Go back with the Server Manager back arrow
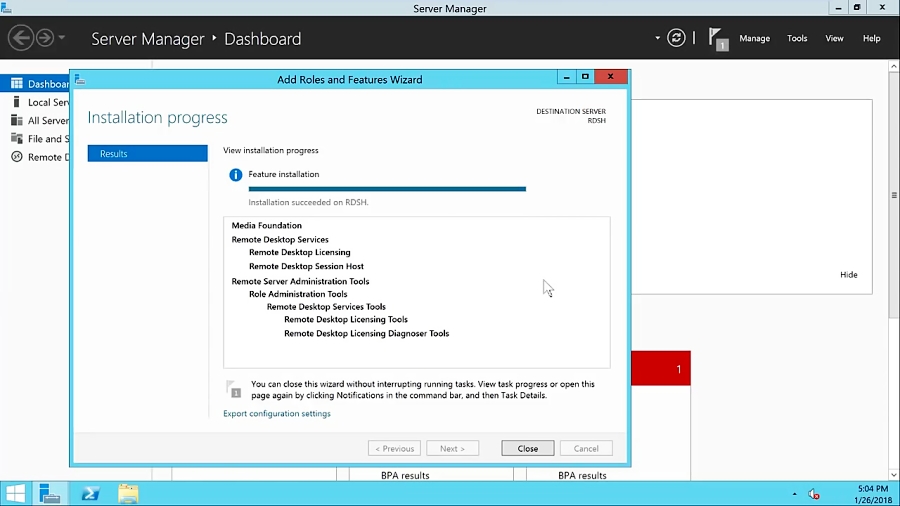Image resolution: width=900 pixels, height=506 pixels. pos(21,38)
